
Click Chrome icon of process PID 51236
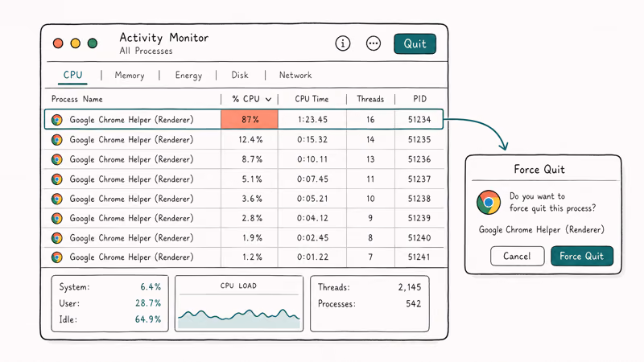(x=56, y=159)
